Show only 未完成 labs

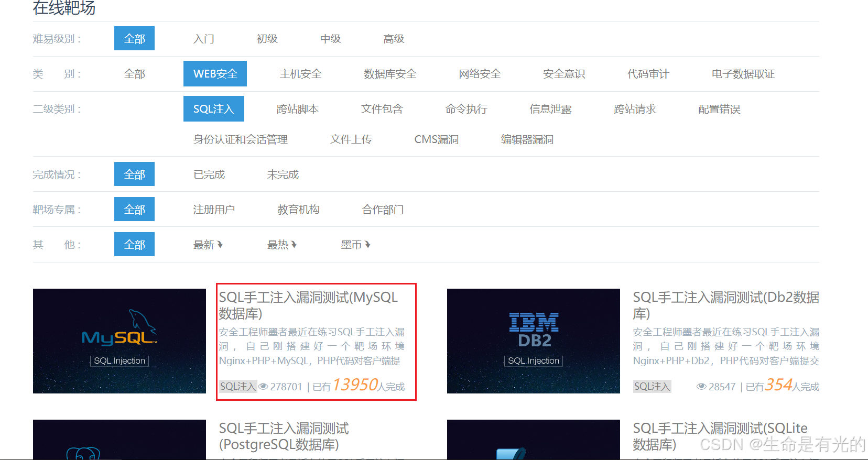point(283,174)
